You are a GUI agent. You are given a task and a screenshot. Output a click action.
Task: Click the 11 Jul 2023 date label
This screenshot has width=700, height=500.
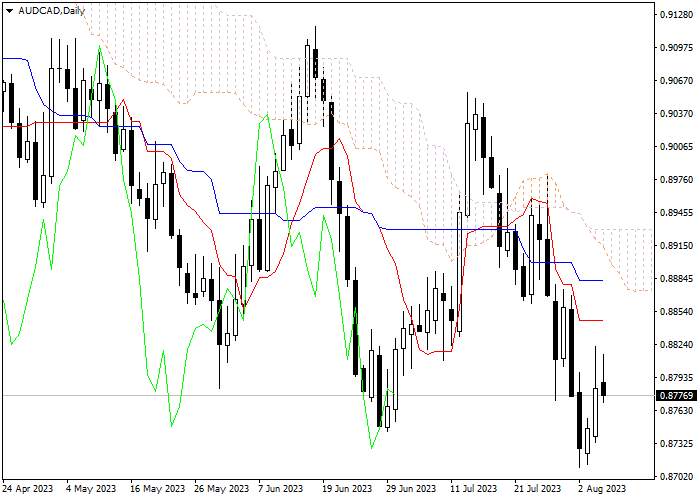point(474,489)
